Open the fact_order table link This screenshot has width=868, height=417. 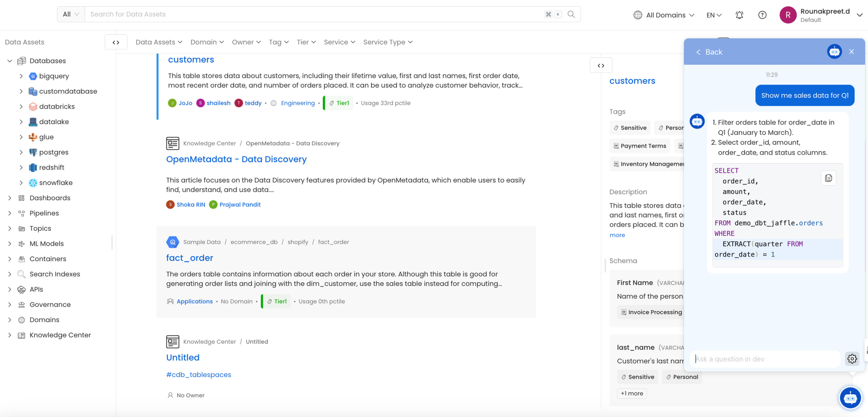(189, 258)
